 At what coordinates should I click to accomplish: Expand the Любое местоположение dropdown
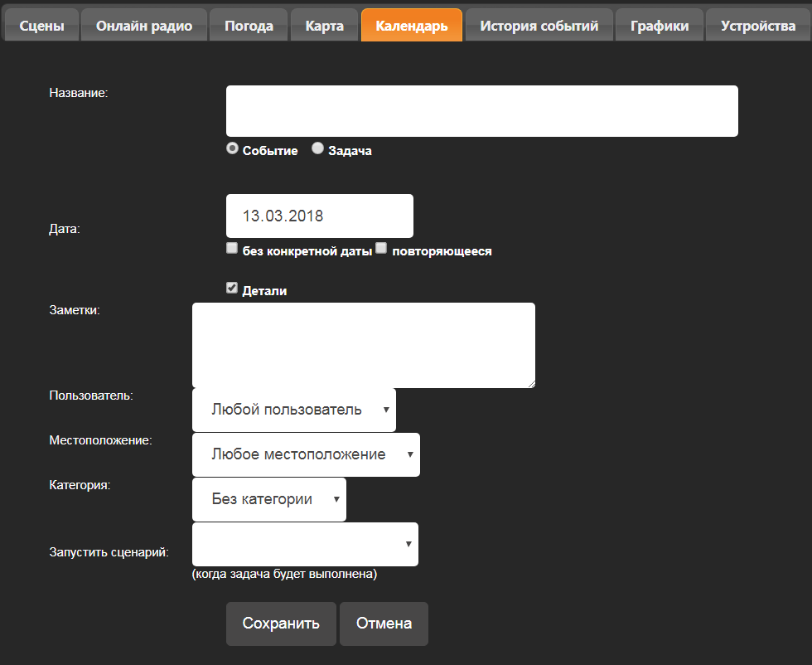(x=306, y=454)
